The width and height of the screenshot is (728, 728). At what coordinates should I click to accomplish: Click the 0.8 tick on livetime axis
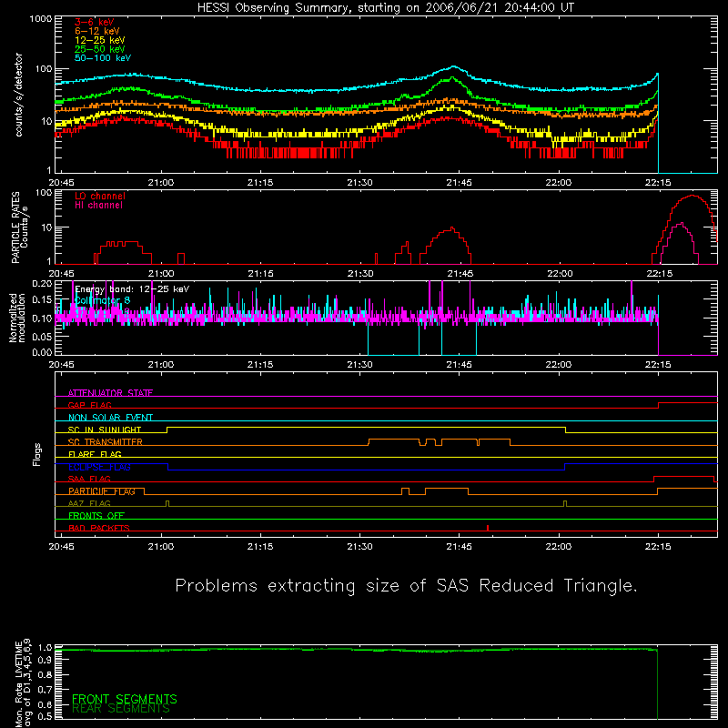point(45,674)
